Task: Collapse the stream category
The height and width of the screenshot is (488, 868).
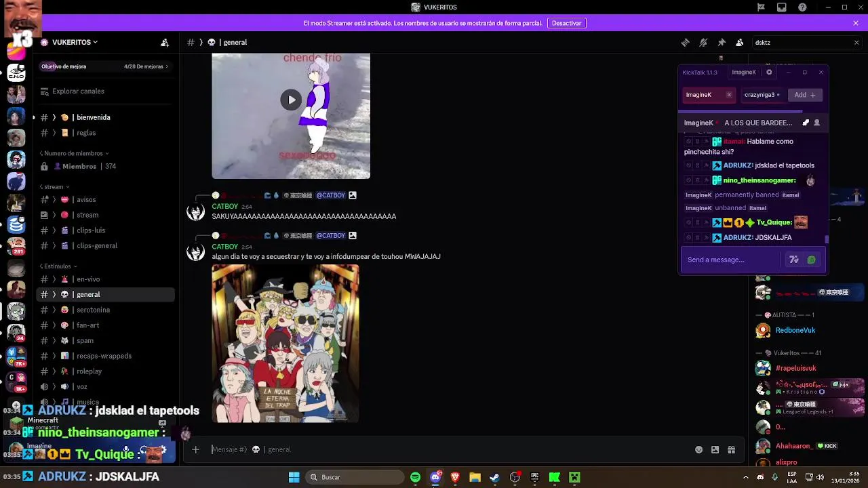Action: tap(54, 186)
